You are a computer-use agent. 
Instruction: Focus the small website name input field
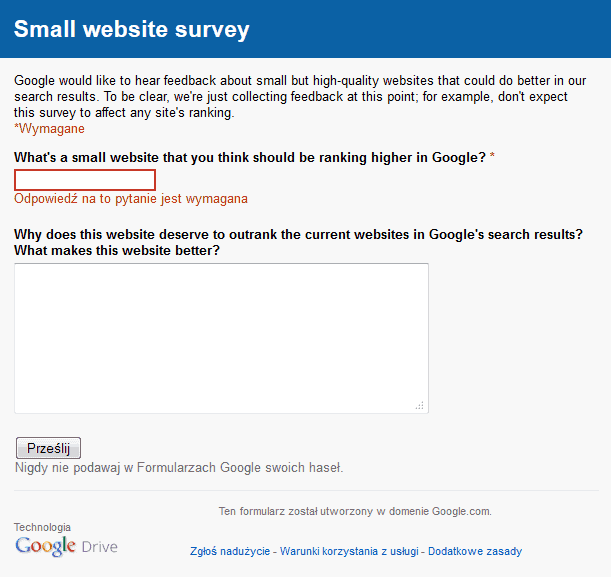(85, 180)
